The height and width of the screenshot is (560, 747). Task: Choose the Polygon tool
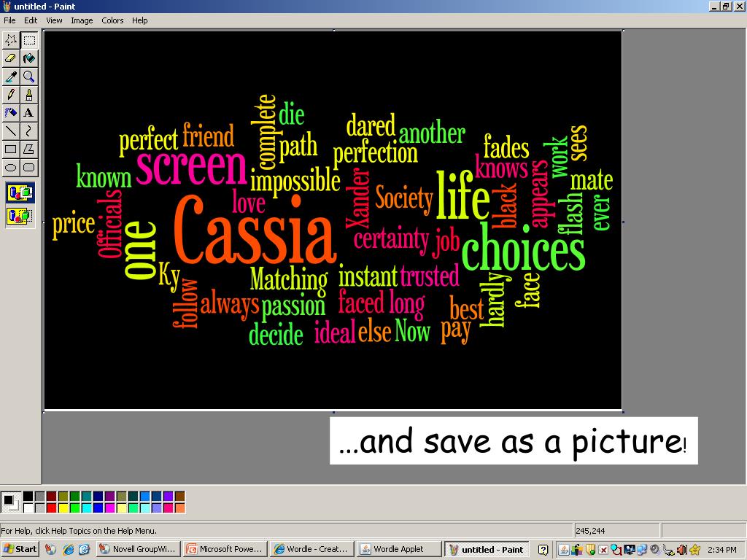tap(29, 149)
